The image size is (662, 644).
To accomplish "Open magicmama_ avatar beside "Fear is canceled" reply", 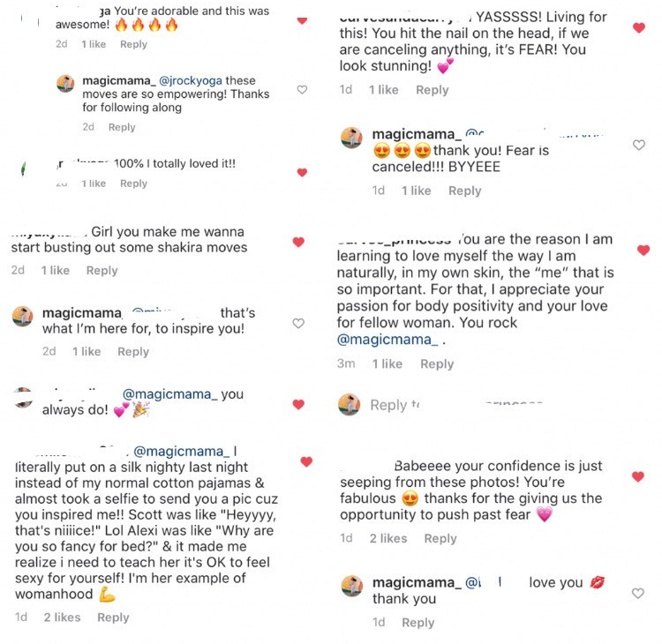I will pyautogui.click(x=351, y=136).
